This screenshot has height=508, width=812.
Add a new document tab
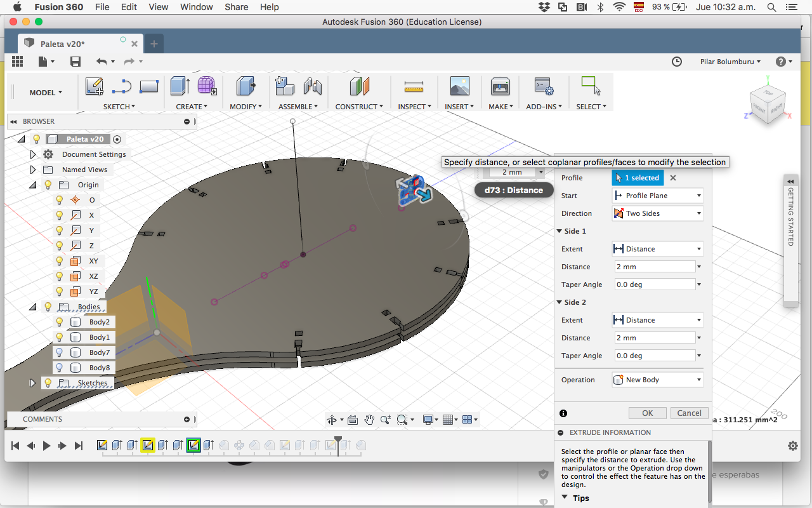coord(154,44)
